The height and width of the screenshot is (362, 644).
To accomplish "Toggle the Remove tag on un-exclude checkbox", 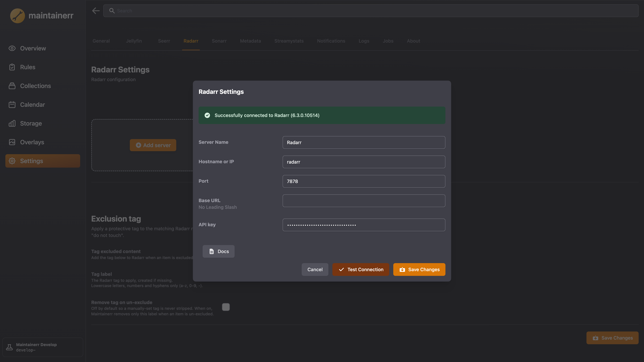I will tap(226, 307).
